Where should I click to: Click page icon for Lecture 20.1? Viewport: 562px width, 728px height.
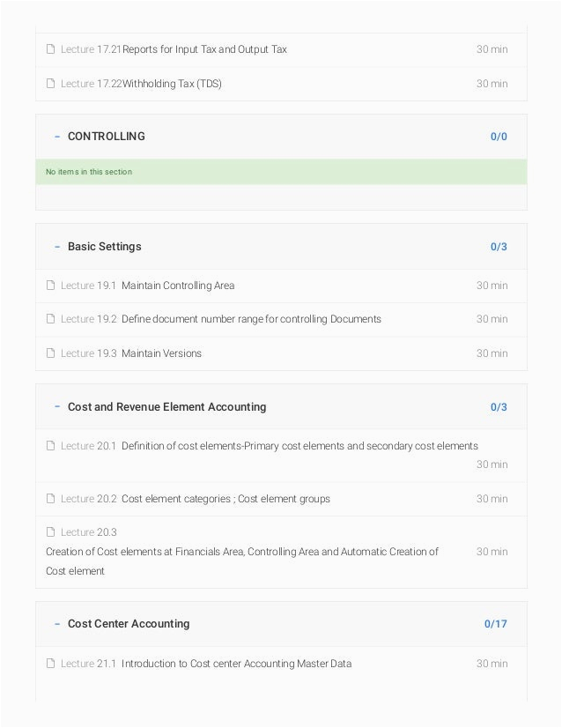coord(50,446)
